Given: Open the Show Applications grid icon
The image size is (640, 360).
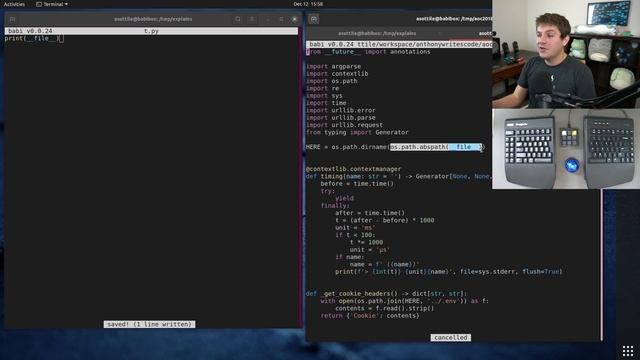Looking at the screenshot, I should (628, 350).
